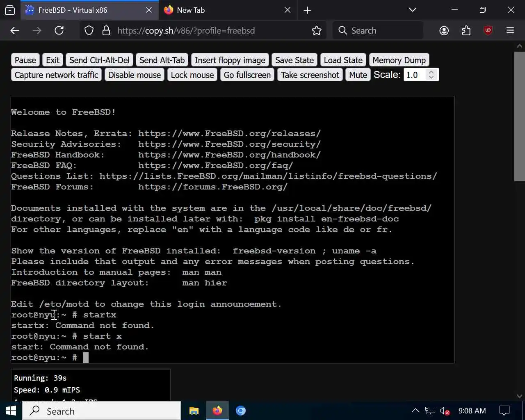Image resolution: width=525 pixels, height=420 pixels.
Task: Click the 'Speed: 0.9 mIPS' status text
Action: coord(47,390)
